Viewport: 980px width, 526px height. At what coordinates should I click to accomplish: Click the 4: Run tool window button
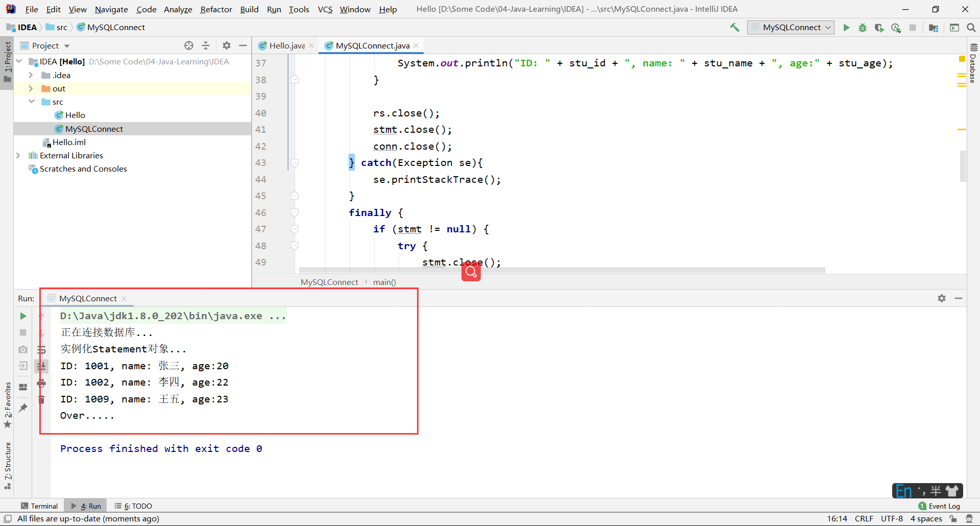[x=86, y=506]
